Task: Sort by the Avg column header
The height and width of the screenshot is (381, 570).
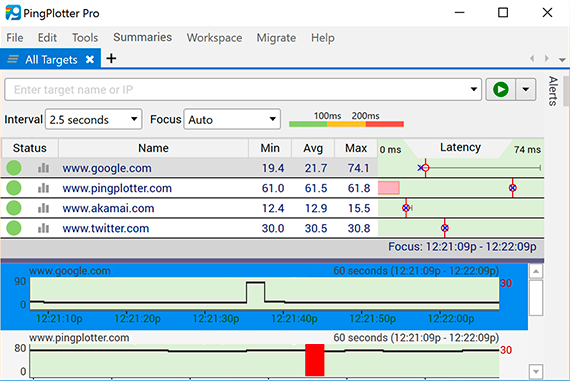Action: point(313,148)
